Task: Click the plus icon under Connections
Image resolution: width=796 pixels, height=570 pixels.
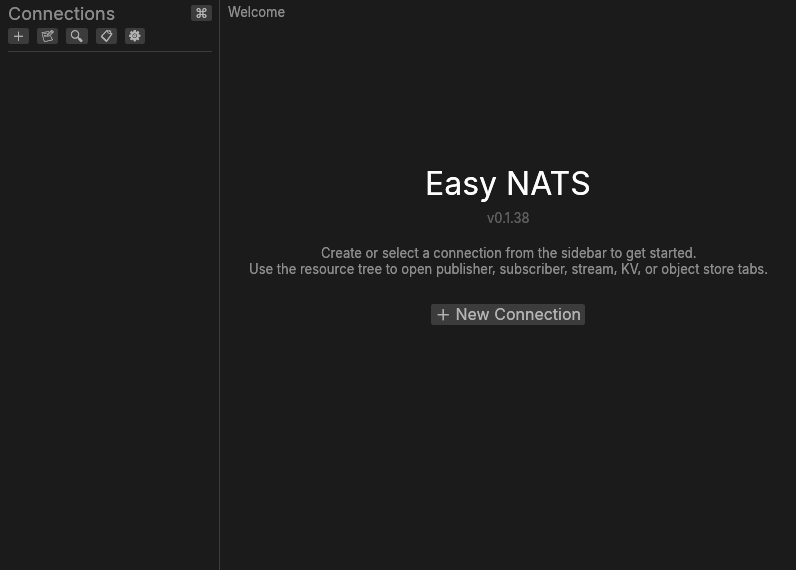Action: (x=18, y=36)
